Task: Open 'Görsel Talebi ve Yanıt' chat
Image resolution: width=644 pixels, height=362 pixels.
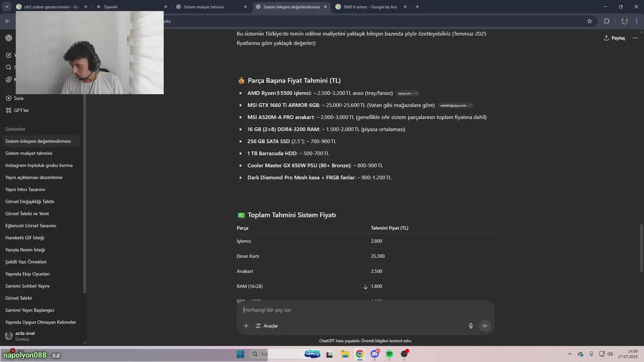Action: pyautogui.click(x=41, y=214)
